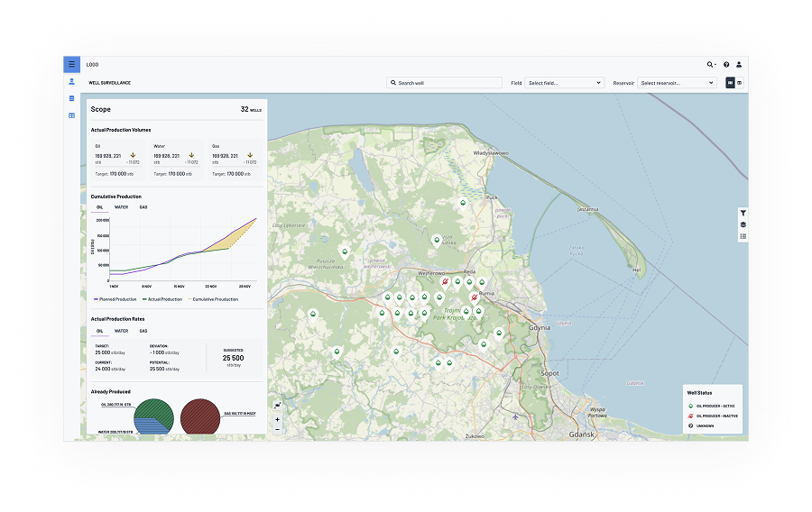Image resolution: width=812 pixels, height=512 pixels.
Task: Toggle Planned Production legend entry
Action: pyautogui.click(x=115, y=299)
